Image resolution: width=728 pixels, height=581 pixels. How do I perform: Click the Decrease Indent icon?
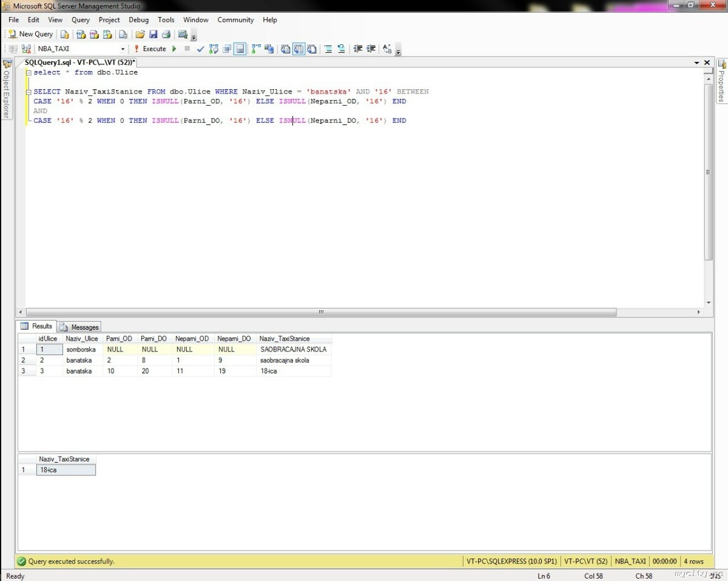[358, 49]
